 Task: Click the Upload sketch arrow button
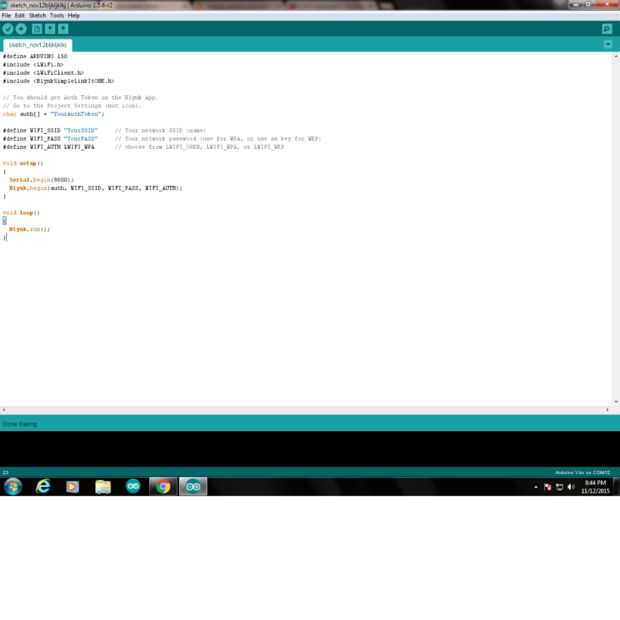click(x=21, y=29)
